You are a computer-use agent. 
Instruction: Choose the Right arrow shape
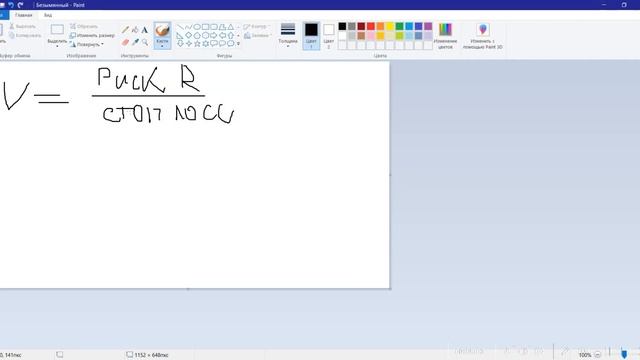(214, 36)
